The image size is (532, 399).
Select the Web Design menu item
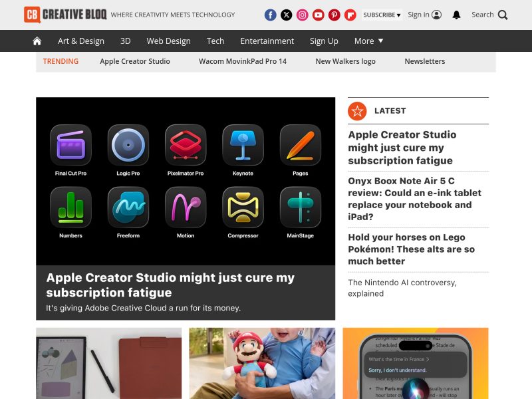pyautogui.click(x=168, y=41)
